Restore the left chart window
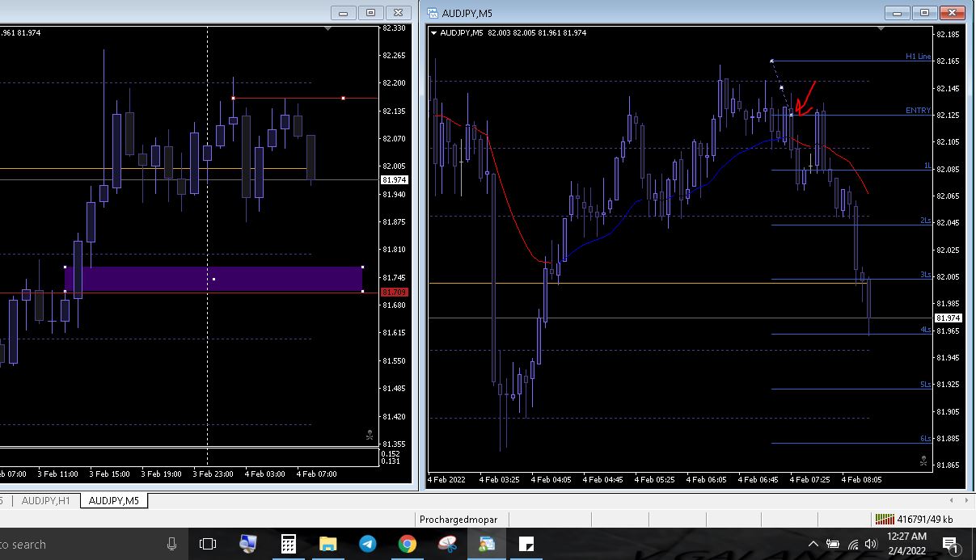The image size is (976, 560). [371, 13]
